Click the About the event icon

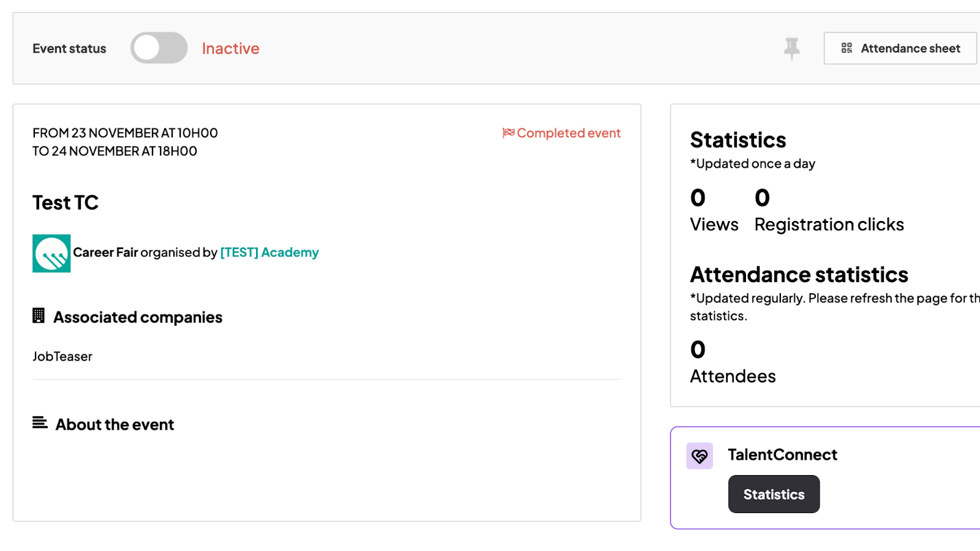tap(40, 423)
